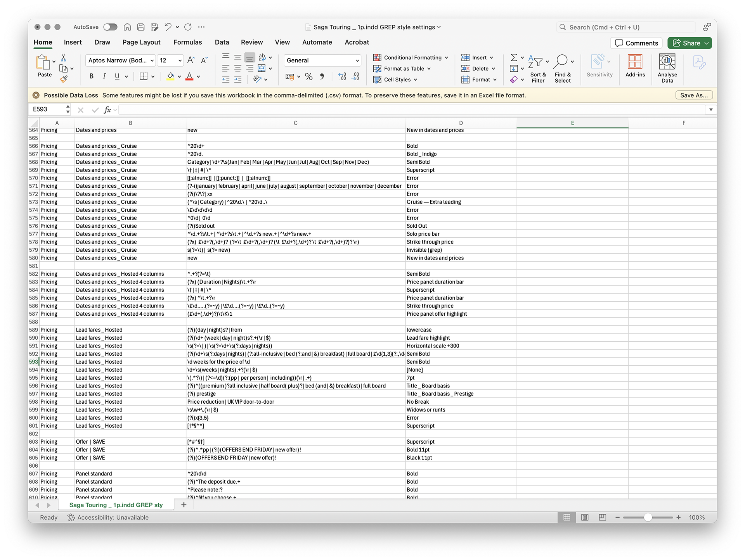Click the Borders icon
Image resolution: width=745 pixels, height=560 pixels.
(x=144, y=76)
